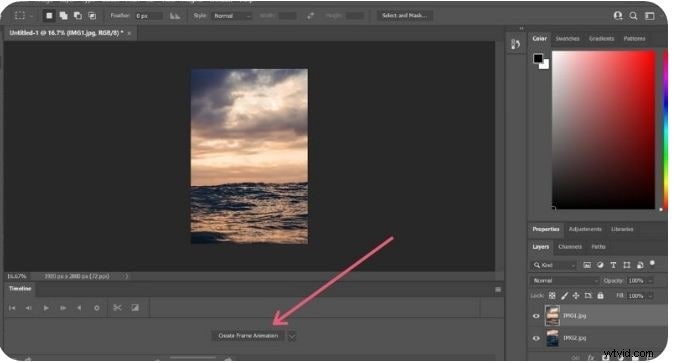Switch to the Libraries tab
The width and height of the screenshot is (674, 363).
point(622,229)
